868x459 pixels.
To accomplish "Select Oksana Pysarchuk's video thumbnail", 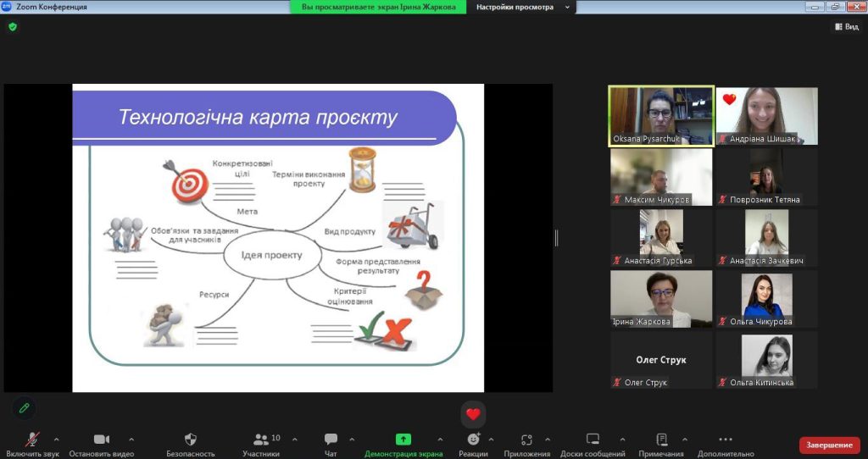I will 661,116.
